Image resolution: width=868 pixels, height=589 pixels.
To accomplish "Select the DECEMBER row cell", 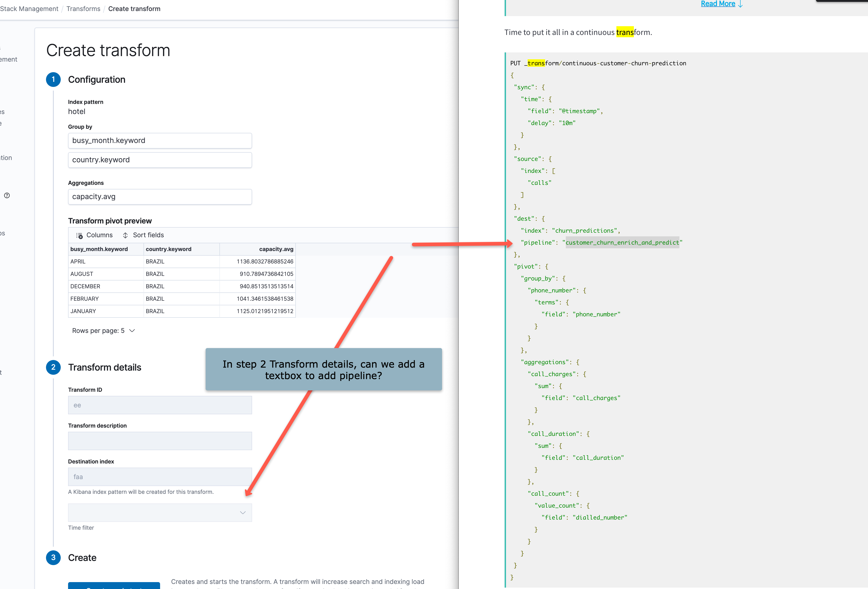I will click(x=106, y=286).
